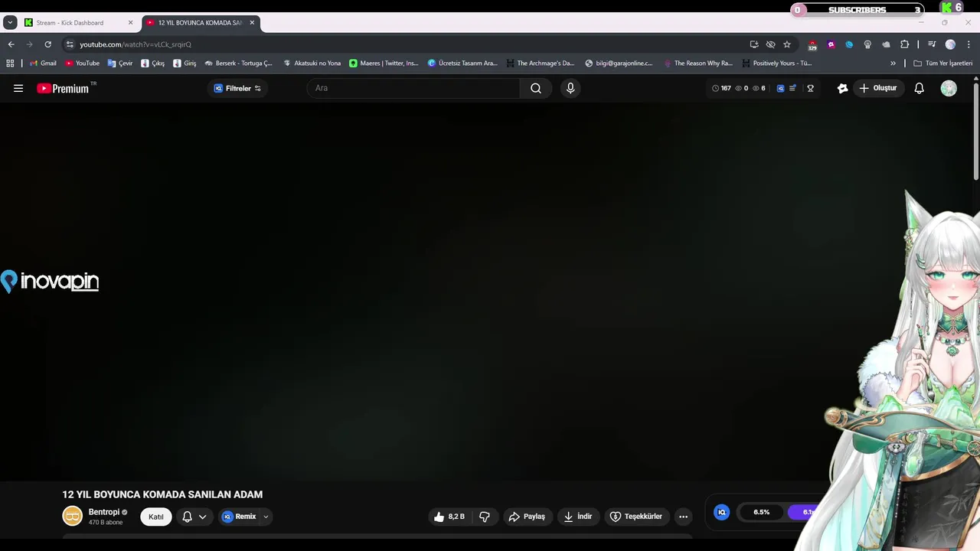Switch to Stream - Kick Dashboard tab
This screenshot has width=980, height=551.
78,23
